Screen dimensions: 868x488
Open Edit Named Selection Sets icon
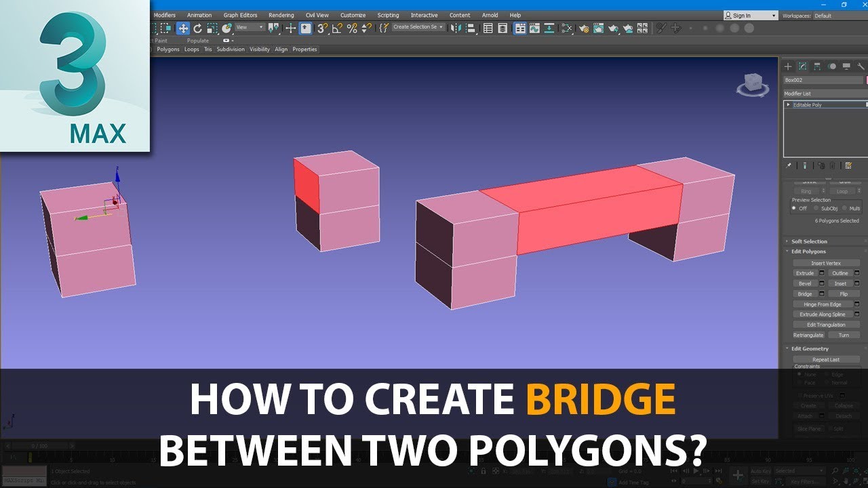coord(384,28)
